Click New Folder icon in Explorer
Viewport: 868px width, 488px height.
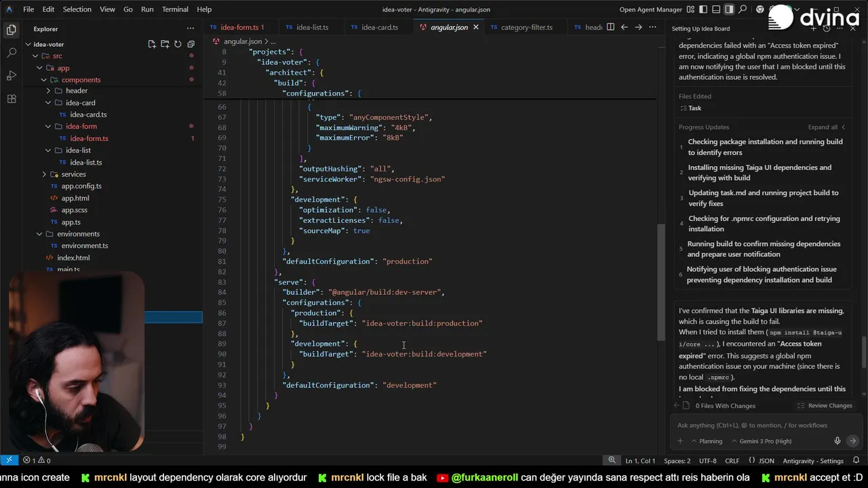pos(165,44)
